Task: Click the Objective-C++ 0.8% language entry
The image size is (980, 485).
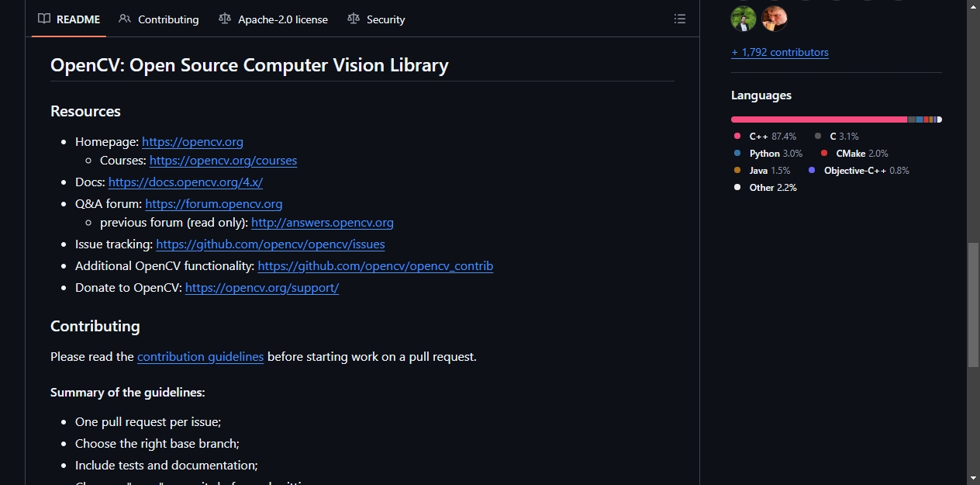Action: point(858,171)
